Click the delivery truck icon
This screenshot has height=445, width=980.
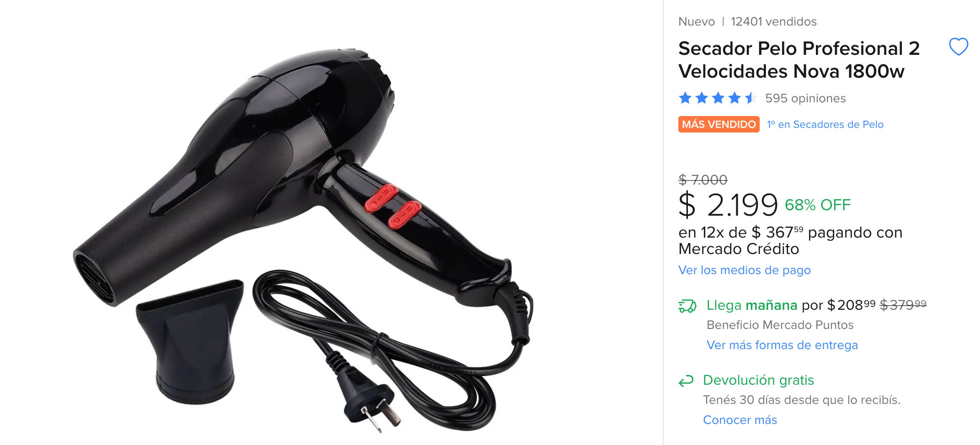(687, 306)
